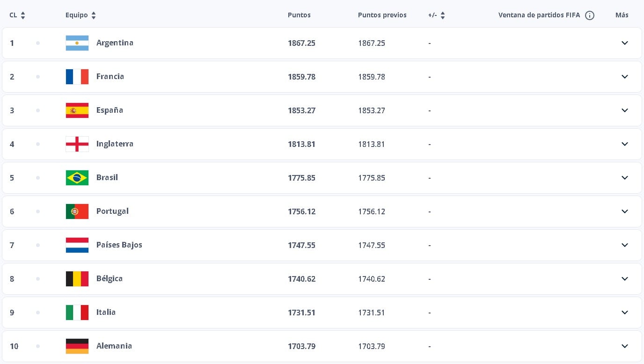Click Argentina's points value 1867.25 in Puntos
This screenshot has width=644, height=364.
[301, 43]
